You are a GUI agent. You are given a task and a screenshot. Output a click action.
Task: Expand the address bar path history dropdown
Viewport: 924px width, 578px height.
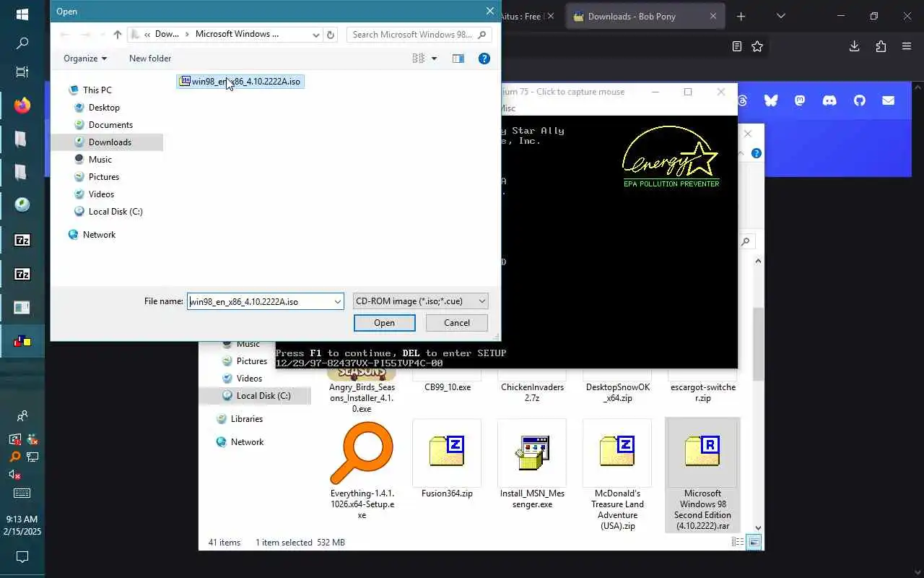click(315, 35)
